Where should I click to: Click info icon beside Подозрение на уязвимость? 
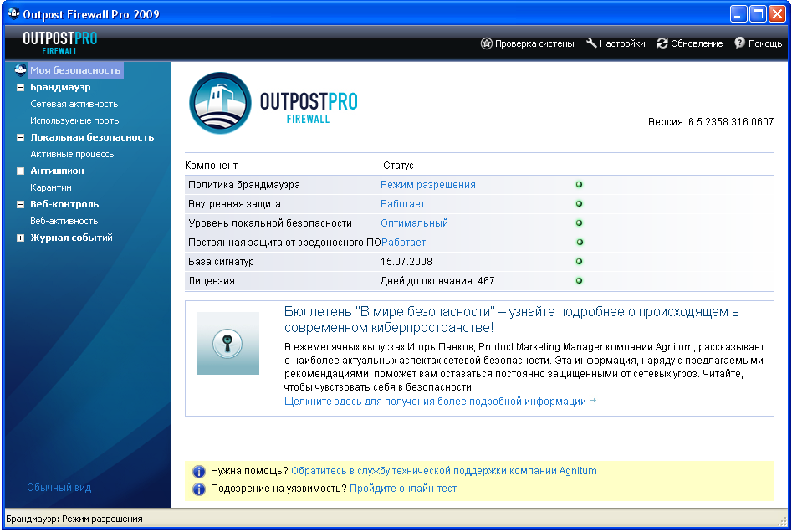click(199, 489)
